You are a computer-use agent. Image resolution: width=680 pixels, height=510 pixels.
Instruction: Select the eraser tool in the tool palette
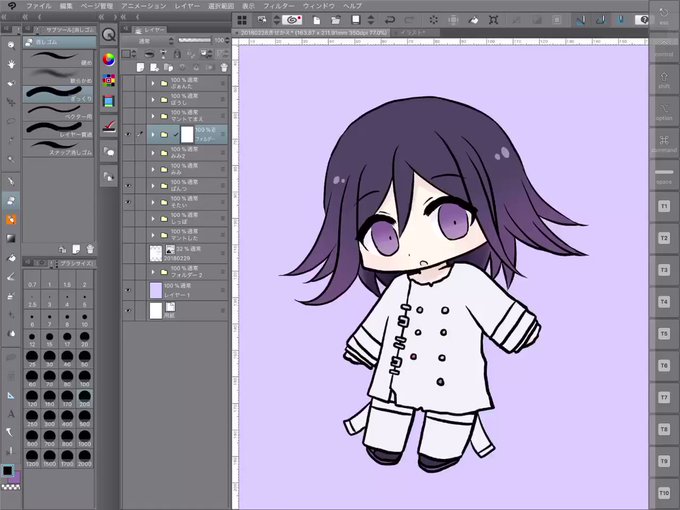(11, 200)
